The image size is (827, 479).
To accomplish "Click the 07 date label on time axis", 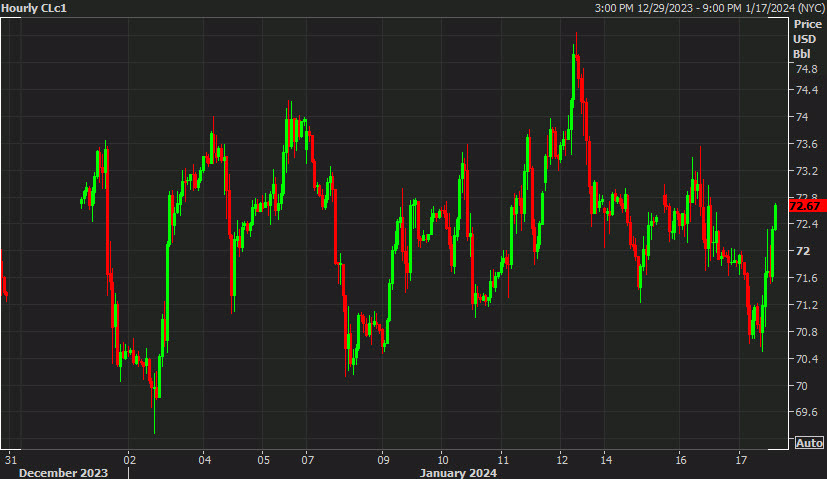I will 307,460.
